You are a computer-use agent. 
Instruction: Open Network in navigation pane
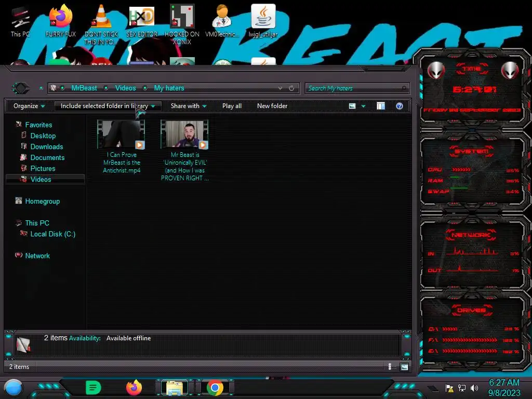(x=37, y=256)
